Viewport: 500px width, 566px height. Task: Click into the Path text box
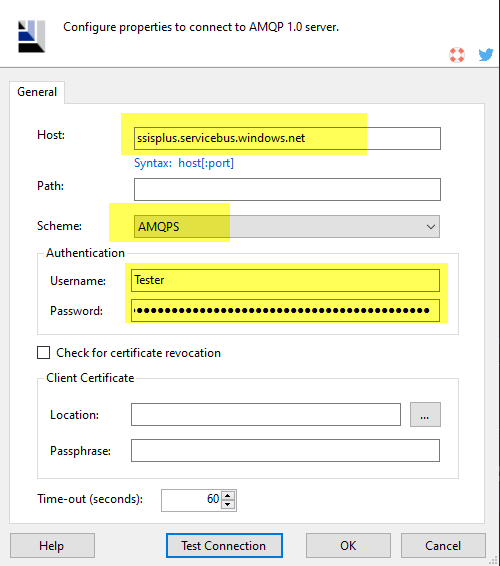coord(287,189)
